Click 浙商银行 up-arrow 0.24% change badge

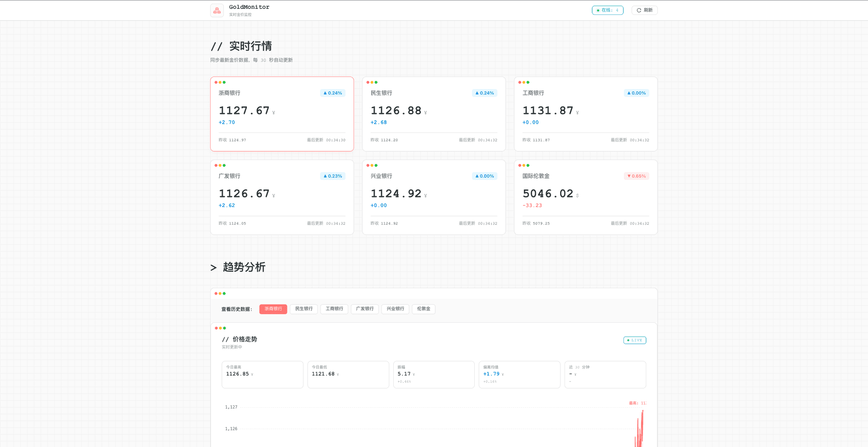[333, 93]
